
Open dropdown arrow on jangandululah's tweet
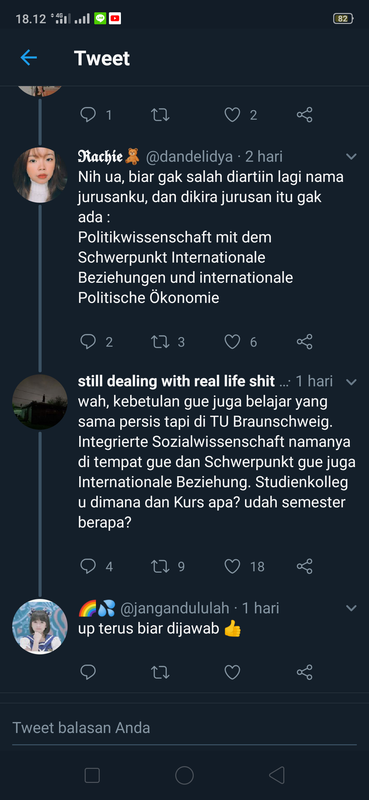[x=351, y=608]
